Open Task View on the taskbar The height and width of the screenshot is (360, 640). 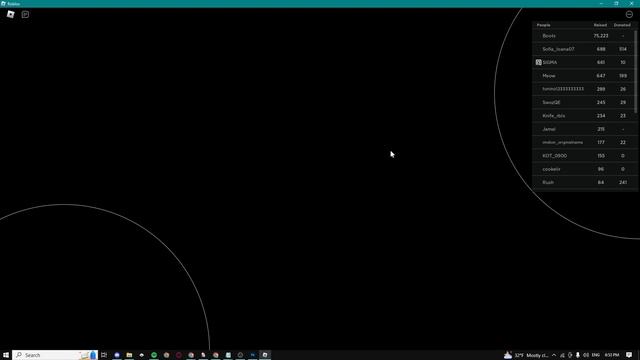104,355
